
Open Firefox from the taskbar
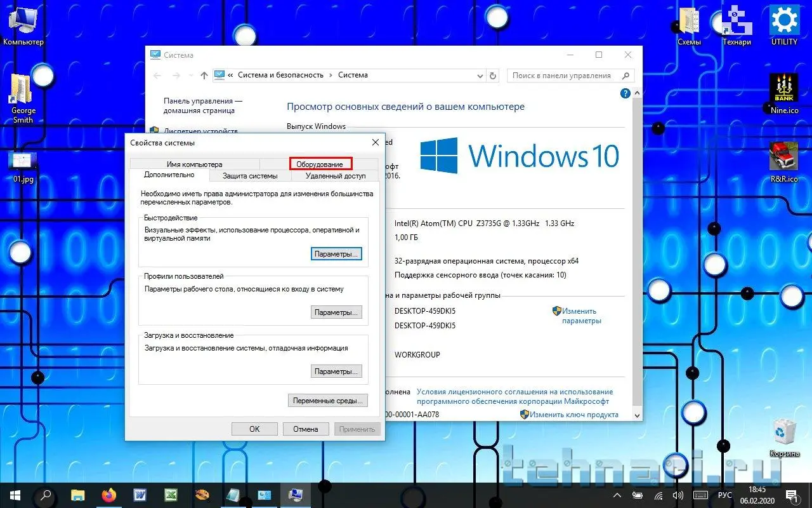[x=109, y=495]
